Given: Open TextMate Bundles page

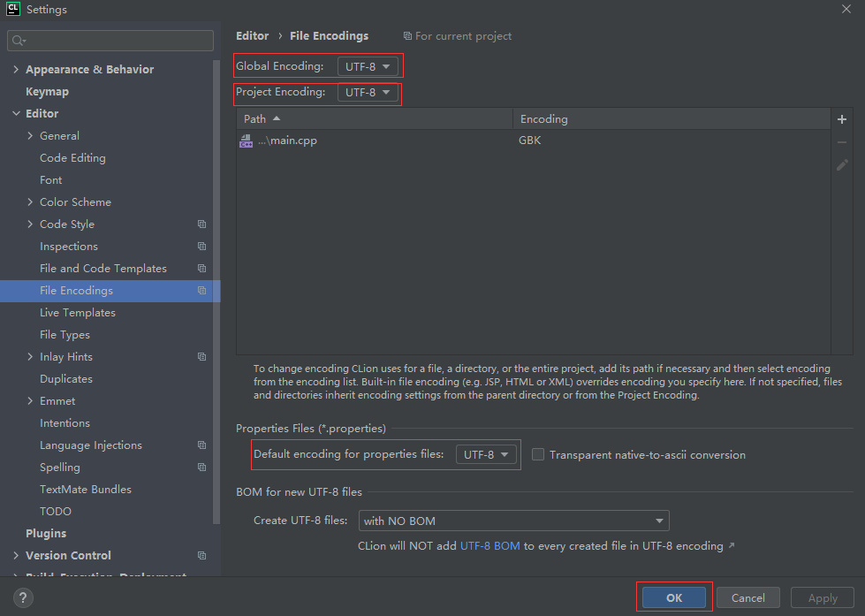Looking at the screenshot, I should click(86, 489).
